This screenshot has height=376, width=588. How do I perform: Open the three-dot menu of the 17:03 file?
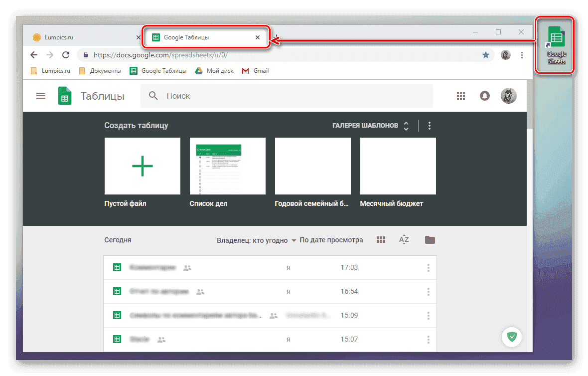click(428, 267)
